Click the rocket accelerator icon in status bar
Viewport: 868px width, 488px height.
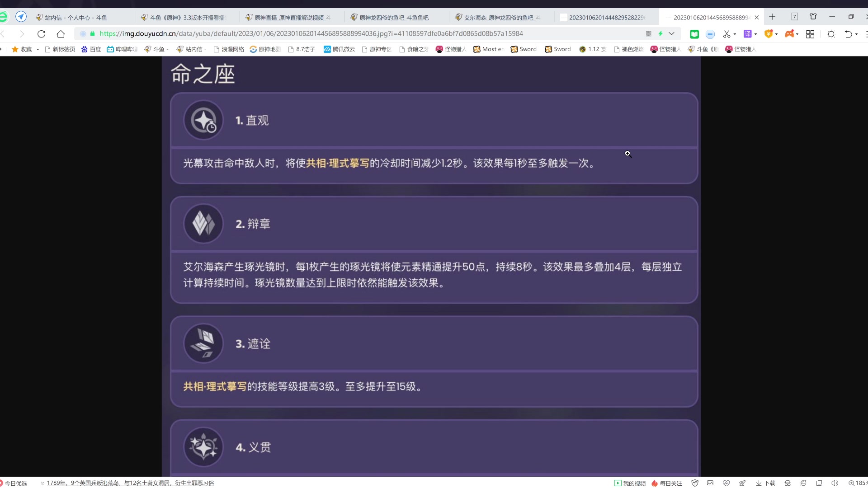(742, 483)
